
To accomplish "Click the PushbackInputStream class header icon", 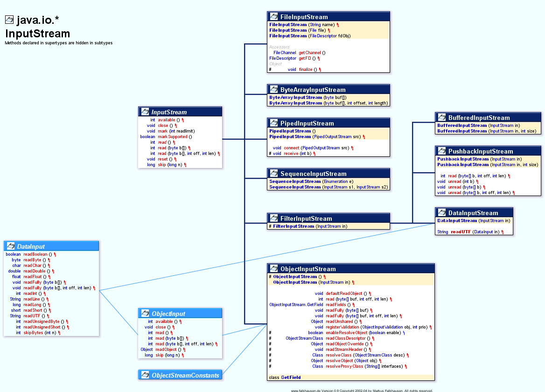I will click(441, 151).
